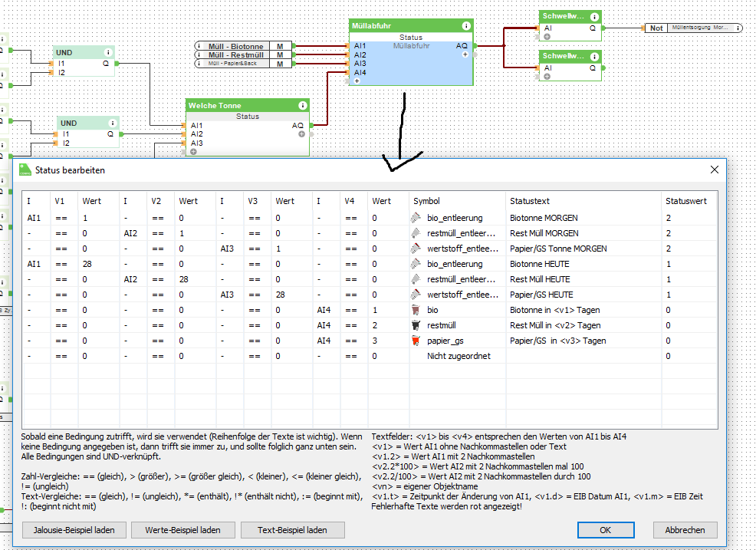The height and width of the screenshot is (550, 756).
Task: Select Statuswert column header
Action: pos(689,201)
